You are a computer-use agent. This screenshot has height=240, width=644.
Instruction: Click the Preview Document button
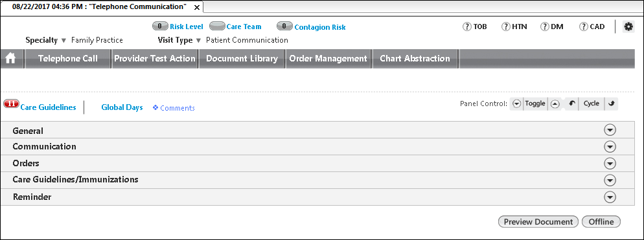[538, 222]
